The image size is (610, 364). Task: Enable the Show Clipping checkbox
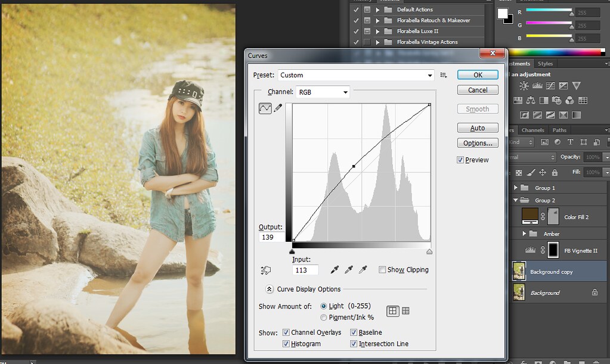[x=382, y=270]
